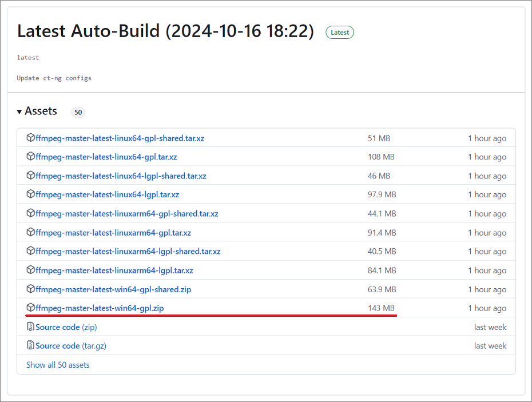Click package icon beside linuxarm64-lgpl-shared.tar.xz
This screenshot has height=402, width=532.
tap(30, 250)
